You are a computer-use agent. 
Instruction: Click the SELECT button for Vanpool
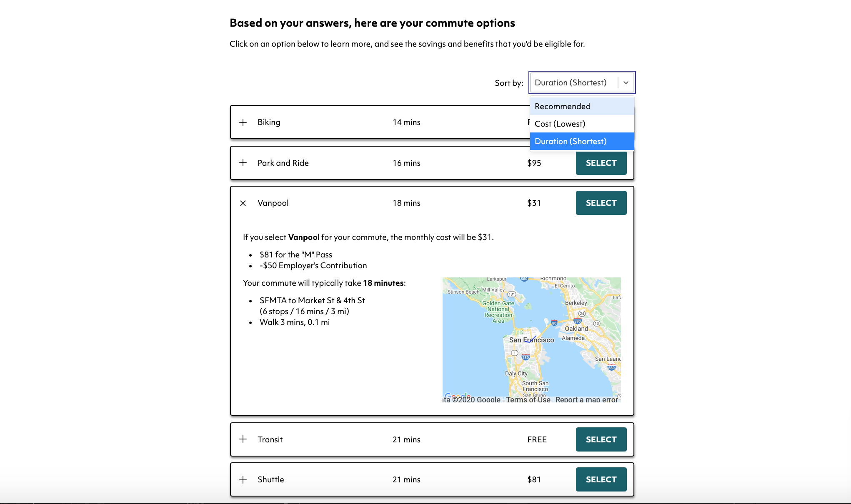[601, 203]
